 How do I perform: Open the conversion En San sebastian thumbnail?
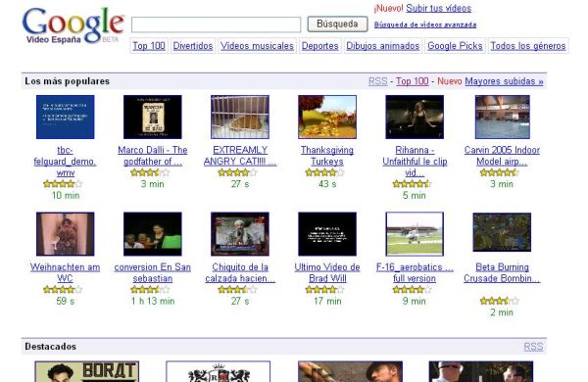pos(153,234)
